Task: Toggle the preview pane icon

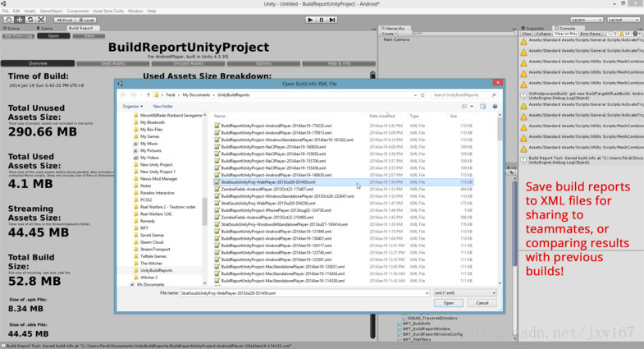Action: point(483,107)
